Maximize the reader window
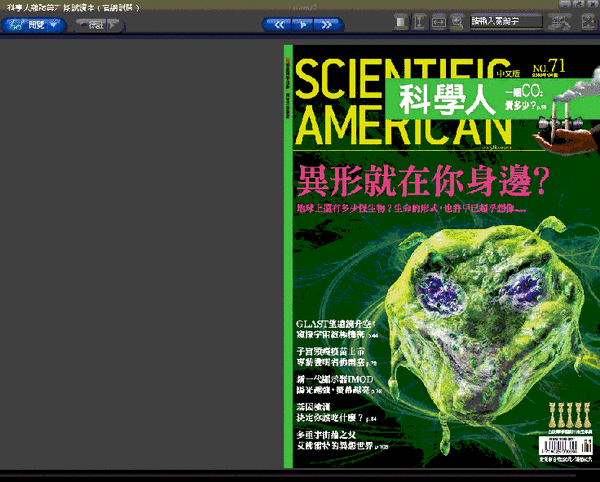Viewport: 600px width, 482px height. click(x=578, y=4)
